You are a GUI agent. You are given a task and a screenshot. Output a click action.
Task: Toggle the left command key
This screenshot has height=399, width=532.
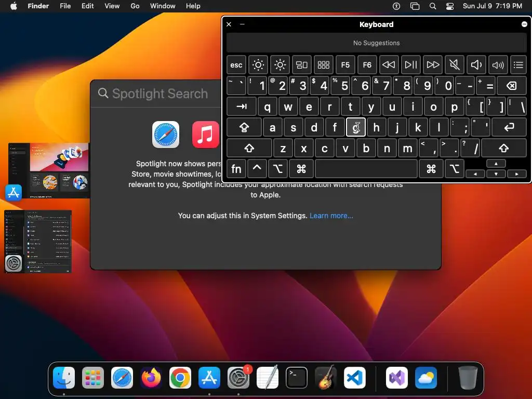pos(301,169)
